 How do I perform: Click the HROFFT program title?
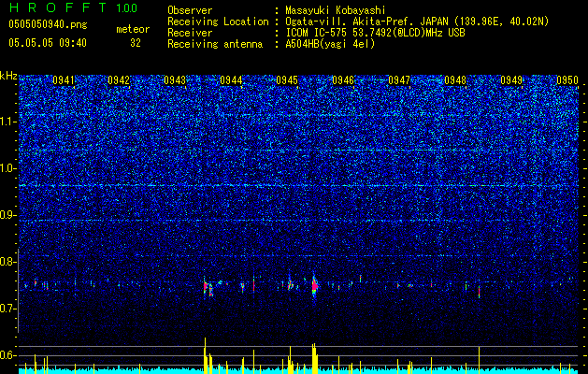tap(58, 7)
